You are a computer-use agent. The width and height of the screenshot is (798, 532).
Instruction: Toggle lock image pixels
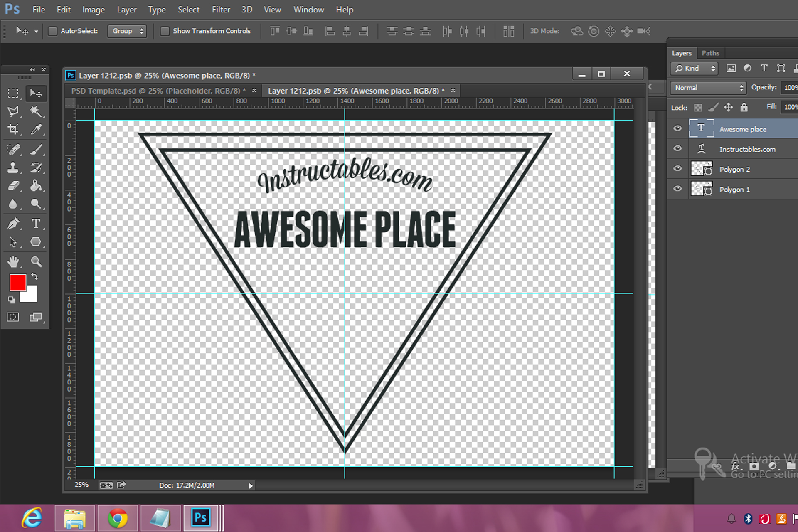[713, 108]
